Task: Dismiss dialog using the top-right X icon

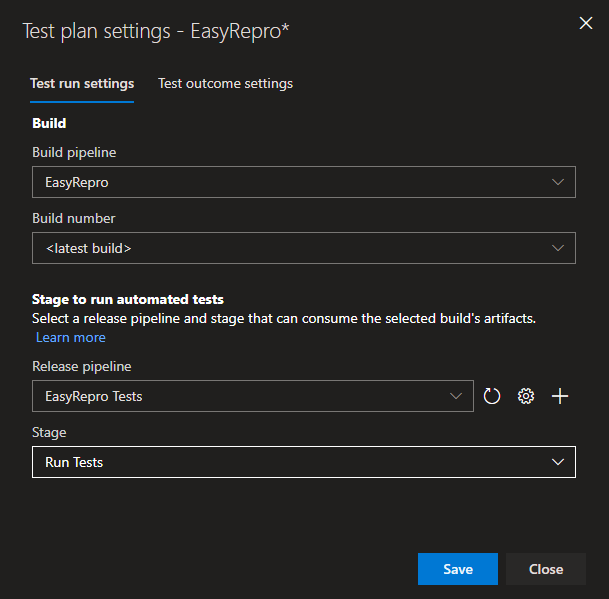Action: 586,24
